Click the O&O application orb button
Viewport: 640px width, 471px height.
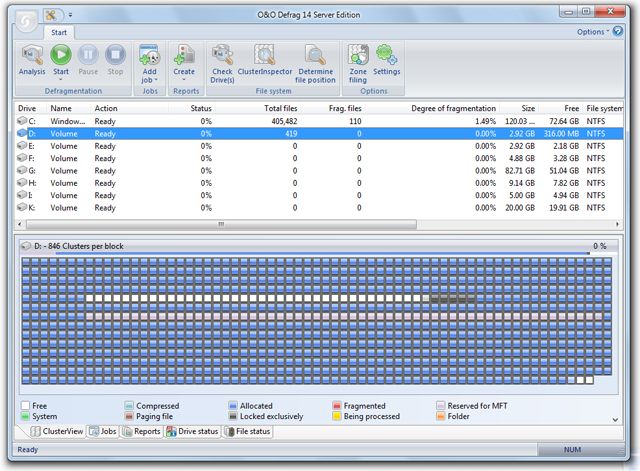click(x=27, y=21)
